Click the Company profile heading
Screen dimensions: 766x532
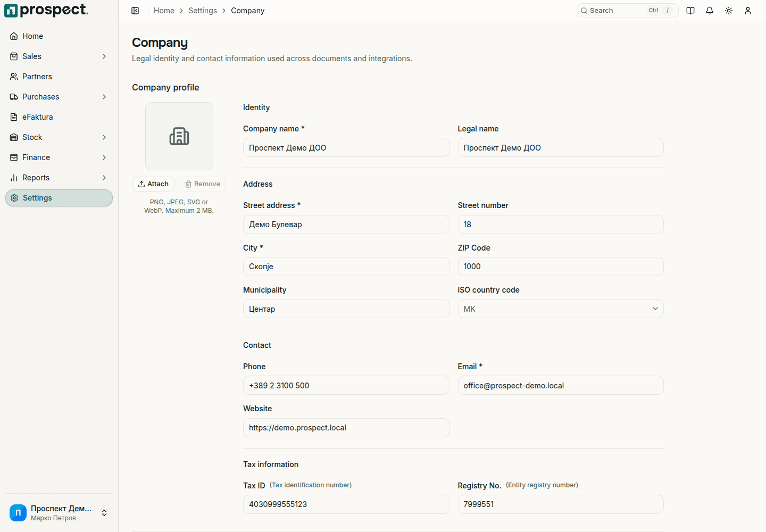(165, 87)
